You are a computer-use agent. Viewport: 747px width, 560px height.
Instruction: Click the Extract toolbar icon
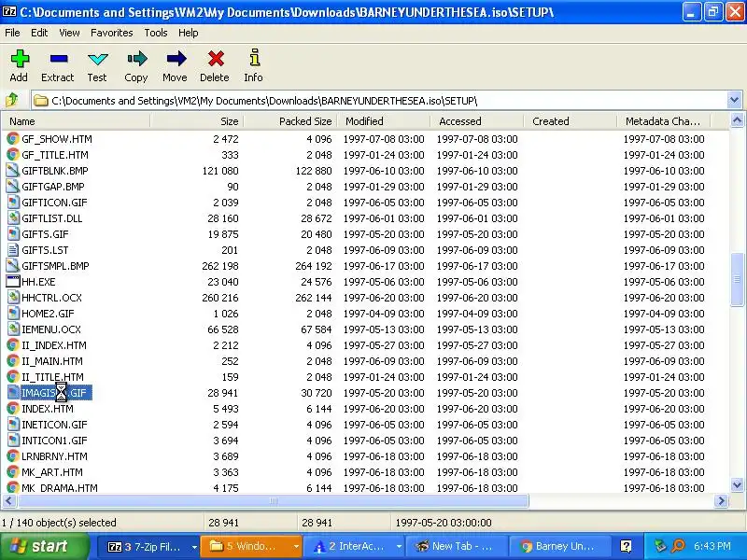[59, 59]
